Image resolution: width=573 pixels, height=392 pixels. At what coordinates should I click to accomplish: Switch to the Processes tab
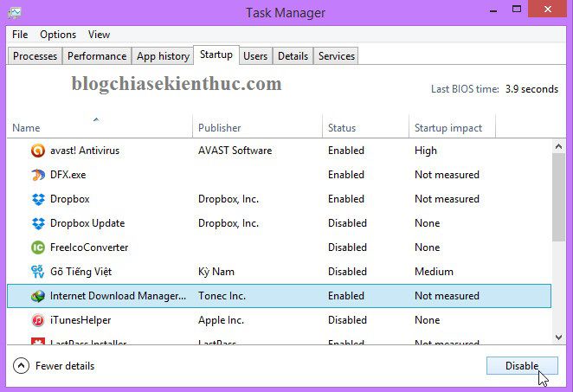pyautogui.click(x=35, y=56)
